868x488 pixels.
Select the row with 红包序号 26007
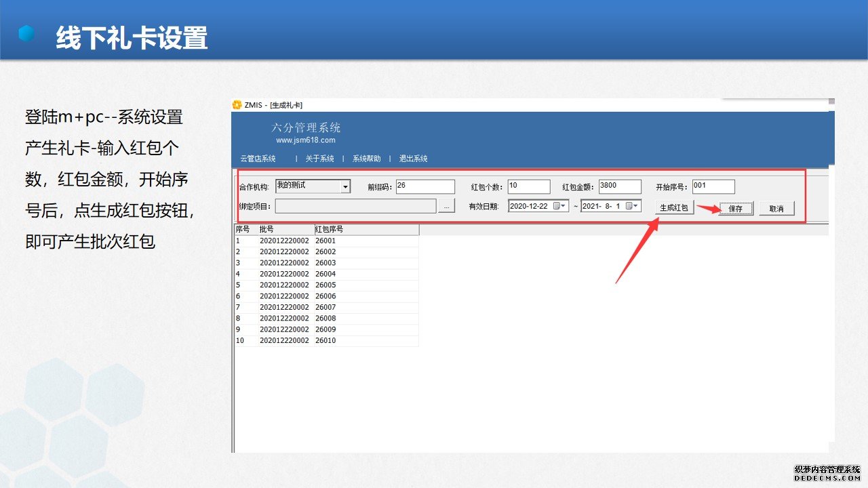pyautogui.click(x=326, y=307)
